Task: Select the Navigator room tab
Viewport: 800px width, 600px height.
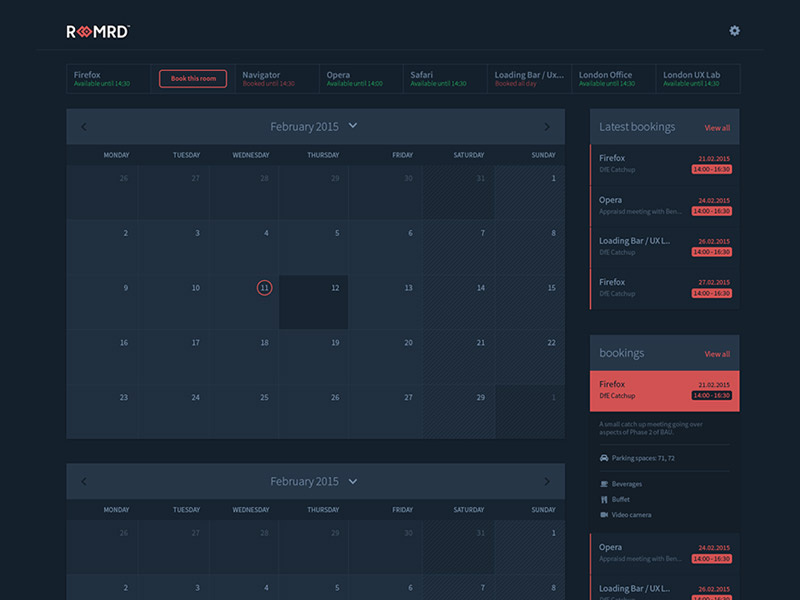Action: (270, 78)
